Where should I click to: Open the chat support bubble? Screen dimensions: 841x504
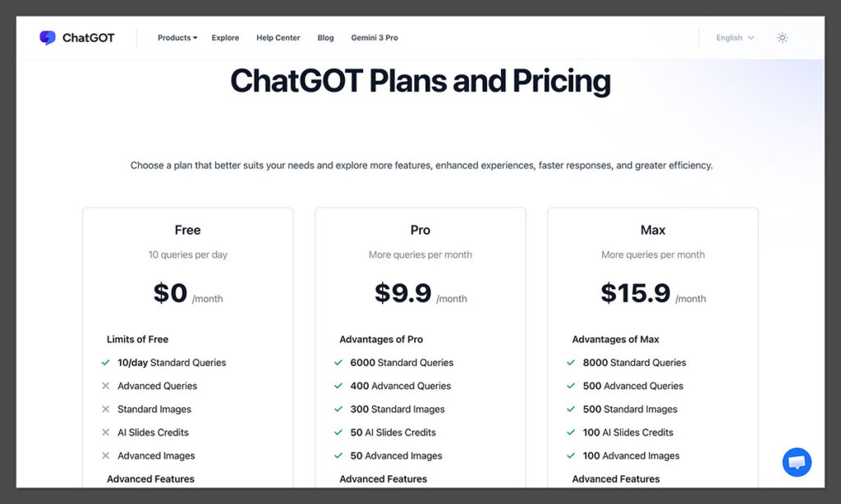[x=796, y=462]
